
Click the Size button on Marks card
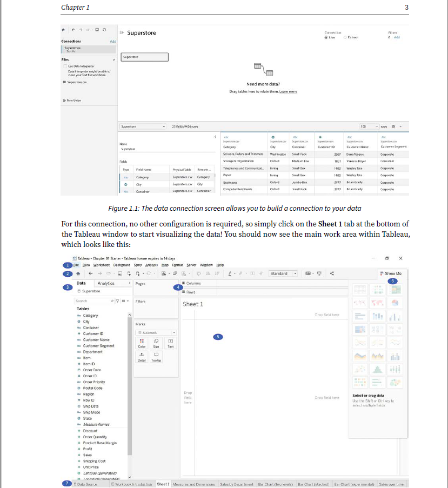[x=156, y=343]
